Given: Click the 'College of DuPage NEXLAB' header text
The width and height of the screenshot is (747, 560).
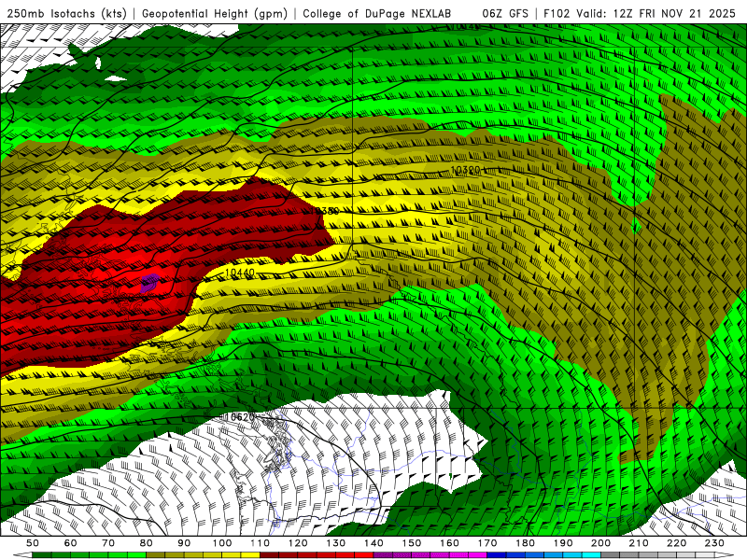Looking at the screenshot, I should 377,14.
